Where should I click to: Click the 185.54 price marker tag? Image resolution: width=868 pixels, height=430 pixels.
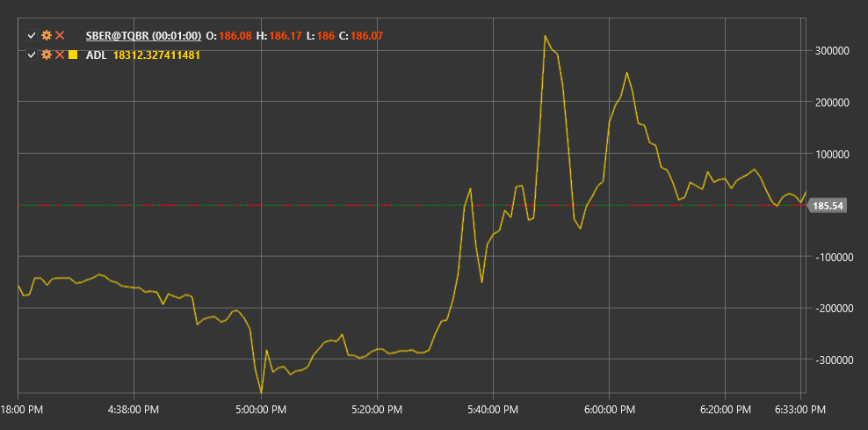[x=827, y=206]
